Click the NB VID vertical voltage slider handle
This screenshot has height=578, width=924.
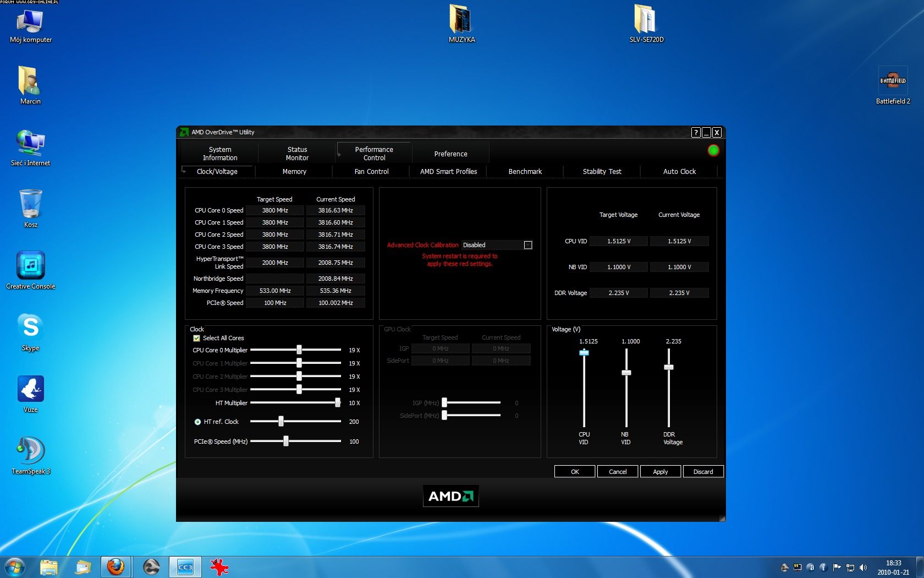[x=626, y=373]
